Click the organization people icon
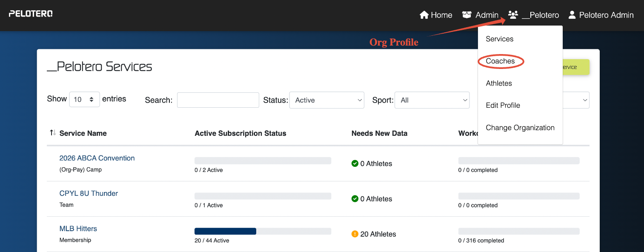This screenshot has width=644, height=252. click(x=513, y=15)
